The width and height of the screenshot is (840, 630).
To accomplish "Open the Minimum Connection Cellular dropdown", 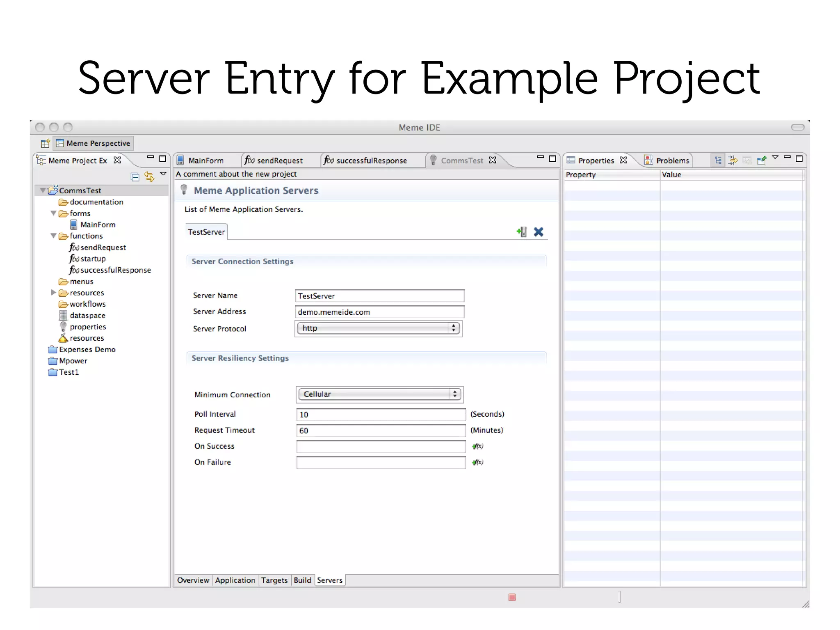I will tap(379, 394).
